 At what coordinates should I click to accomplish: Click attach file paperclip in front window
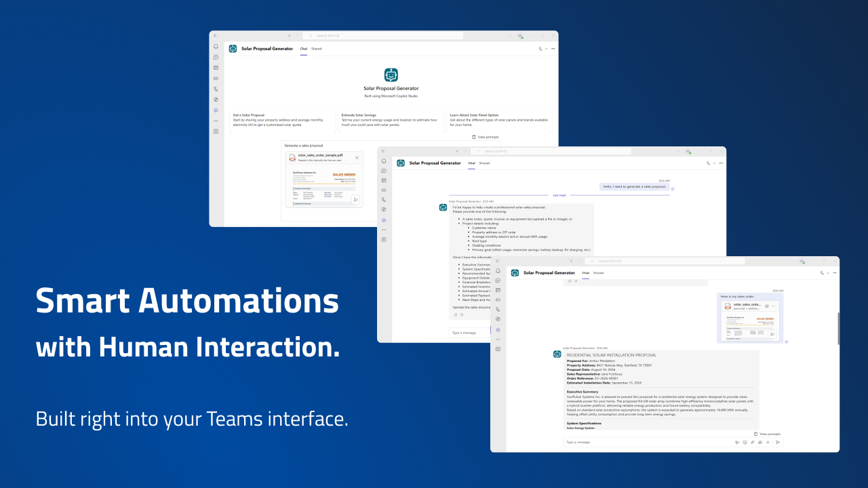click(x=752, y=442)
